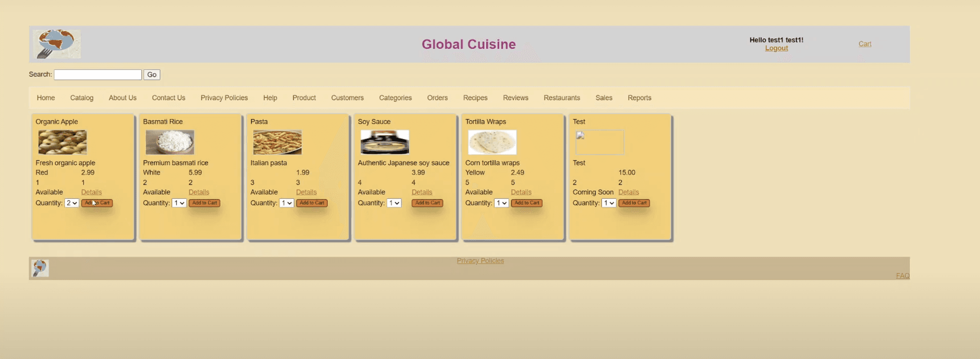Screen dimensions: 980x359
Task: Open the Help menu item
Action: (270, 98)
